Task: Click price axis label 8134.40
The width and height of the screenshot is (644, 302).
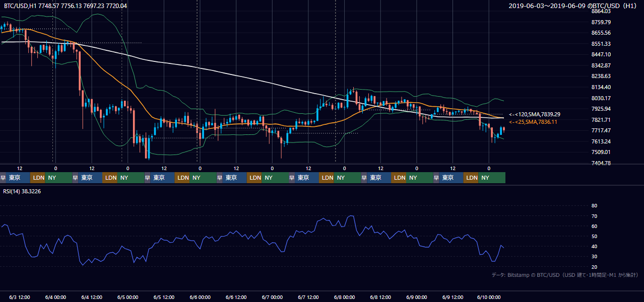Action: pos(601,87)
